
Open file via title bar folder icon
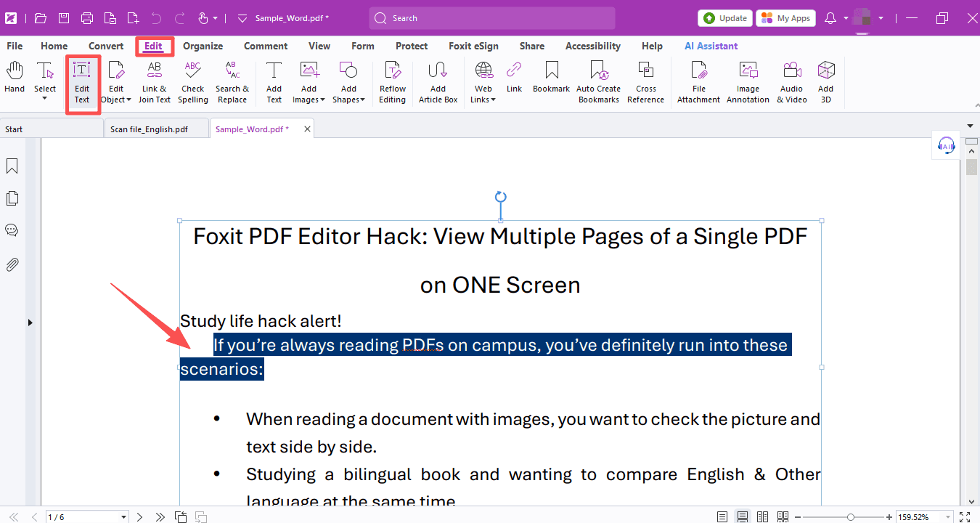(41, 18)
